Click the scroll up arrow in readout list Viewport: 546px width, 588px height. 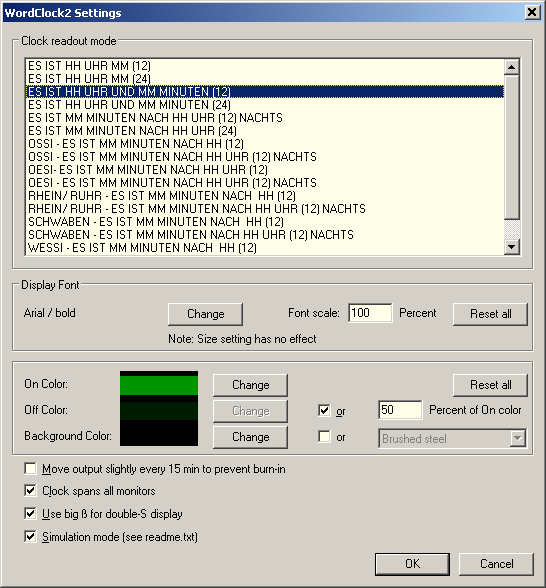pyautogui.click(x=512, y=67)
